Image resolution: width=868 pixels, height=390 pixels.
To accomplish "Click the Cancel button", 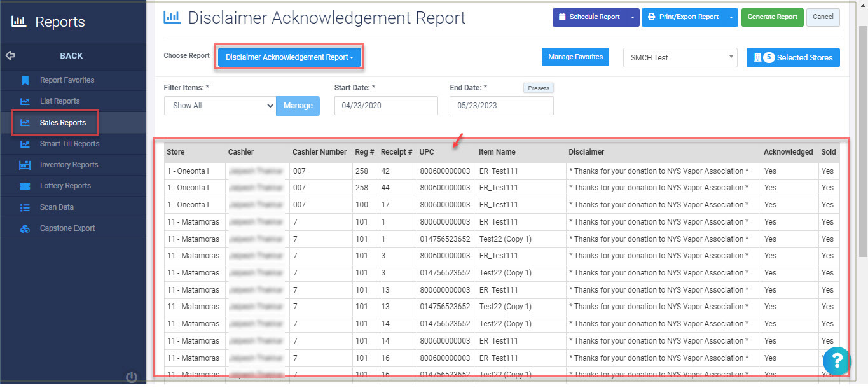I will pos(823,17).
